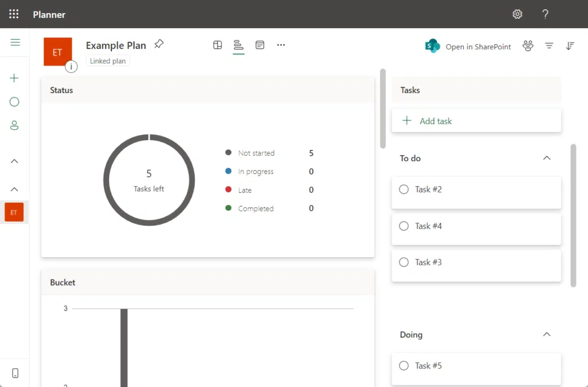
Task: Click the Bucket chart bar
Action: pos(124,347)
